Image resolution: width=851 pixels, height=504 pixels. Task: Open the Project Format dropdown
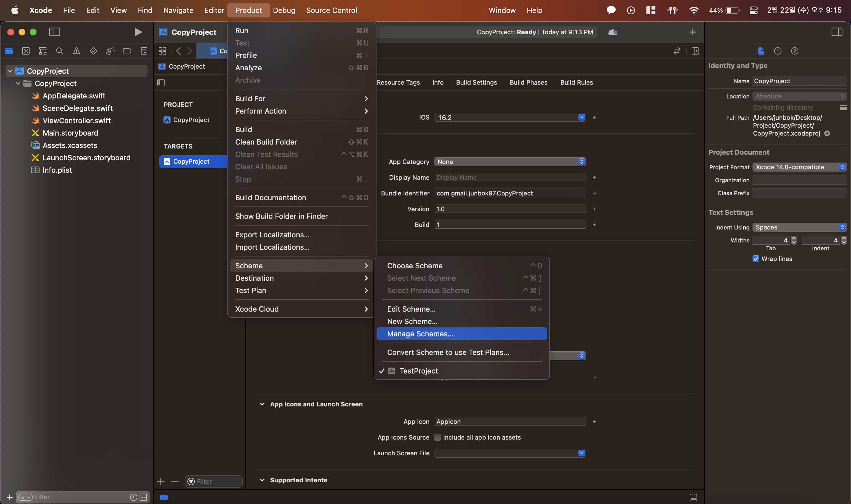(799, 167)
